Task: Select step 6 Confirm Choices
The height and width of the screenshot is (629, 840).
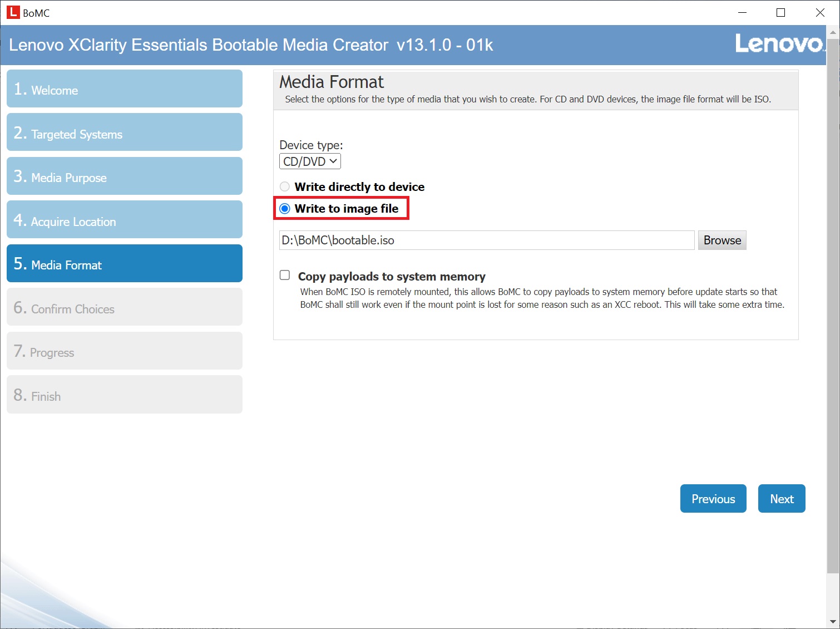Action: coord(125,307)
